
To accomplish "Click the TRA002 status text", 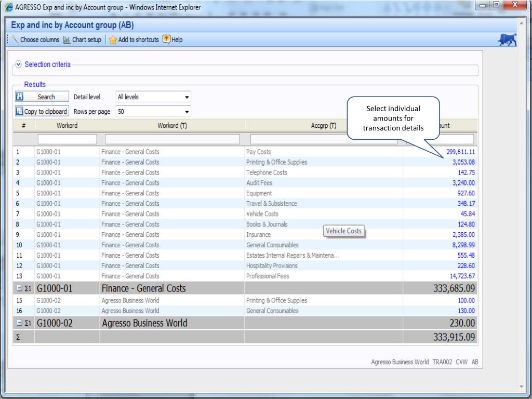I will 442,362.
